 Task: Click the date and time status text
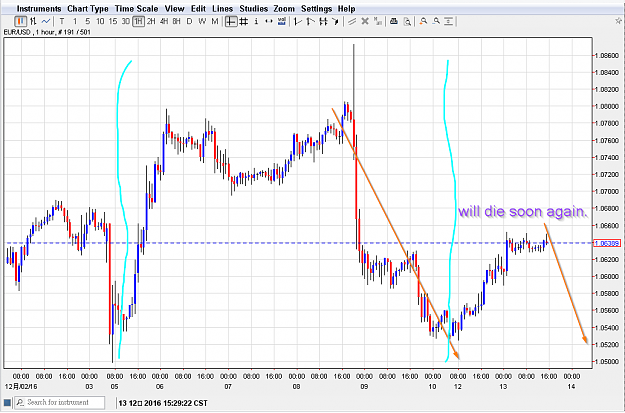(x=163, y=403)
